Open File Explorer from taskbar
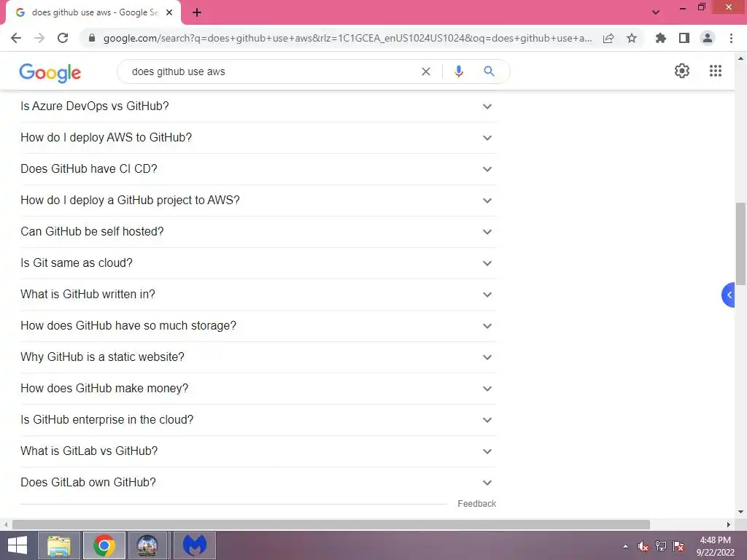Image resolution: width=747 pixels, height=560 pixels. (x=59, y=545)
